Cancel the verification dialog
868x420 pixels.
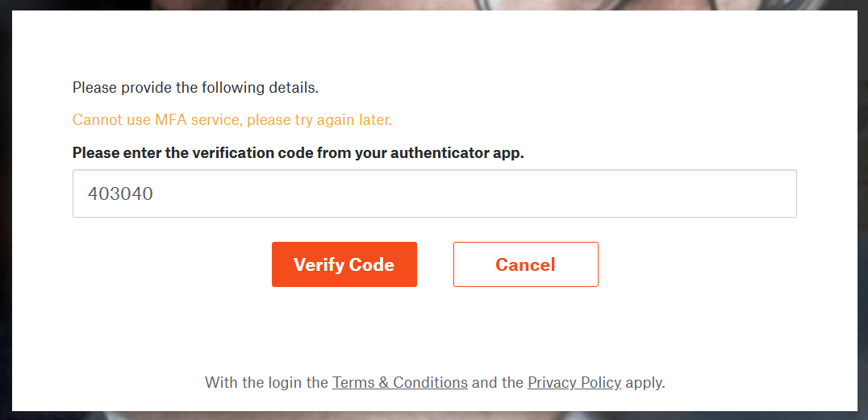(x=525, y=264)
